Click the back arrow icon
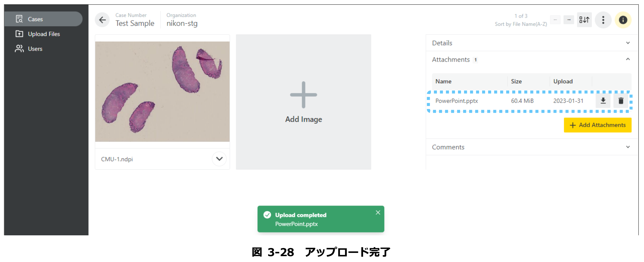644x262 pixels. pyautogui.click(x=103, y=20)
